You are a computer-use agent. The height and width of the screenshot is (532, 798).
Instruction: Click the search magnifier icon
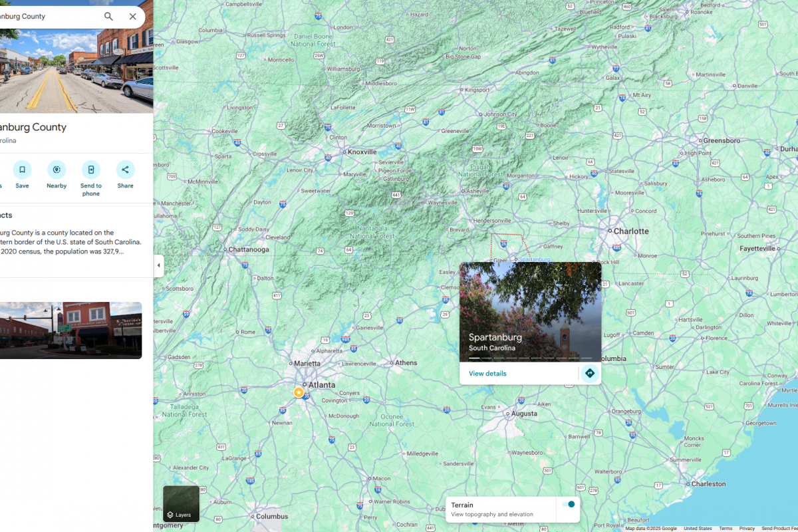(108, 17)
